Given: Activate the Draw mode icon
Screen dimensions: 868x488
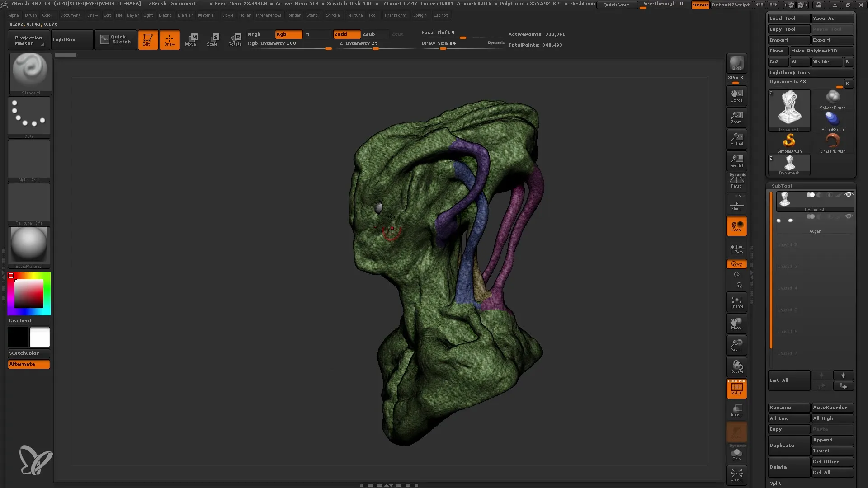Looking at the screenshot, I should [x=170, y=40].
